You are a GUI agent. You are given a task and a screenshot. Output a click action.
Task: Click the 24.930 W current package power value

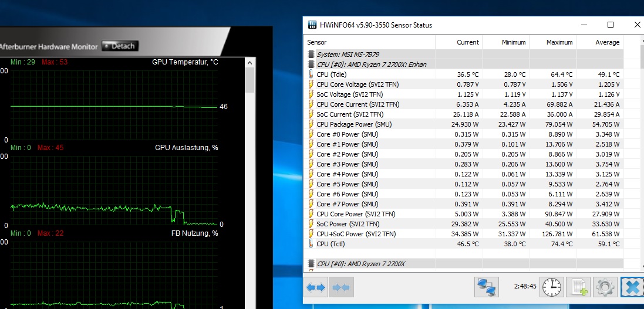click(466, 124)
